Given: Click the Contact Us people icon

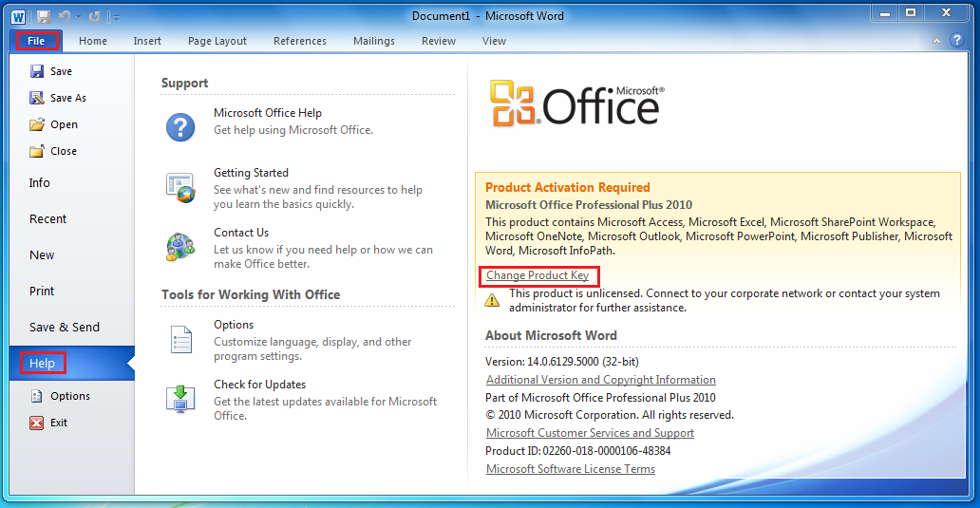Looking at the screenshot, I should click(180, 246).
